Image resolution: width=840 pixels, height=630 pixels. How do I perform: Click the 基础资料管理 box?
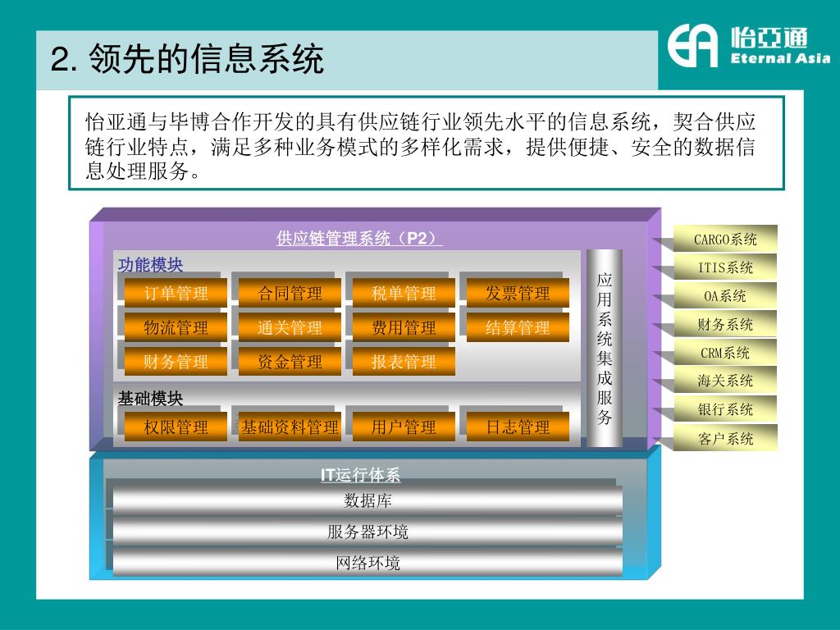tap(290, 427)
